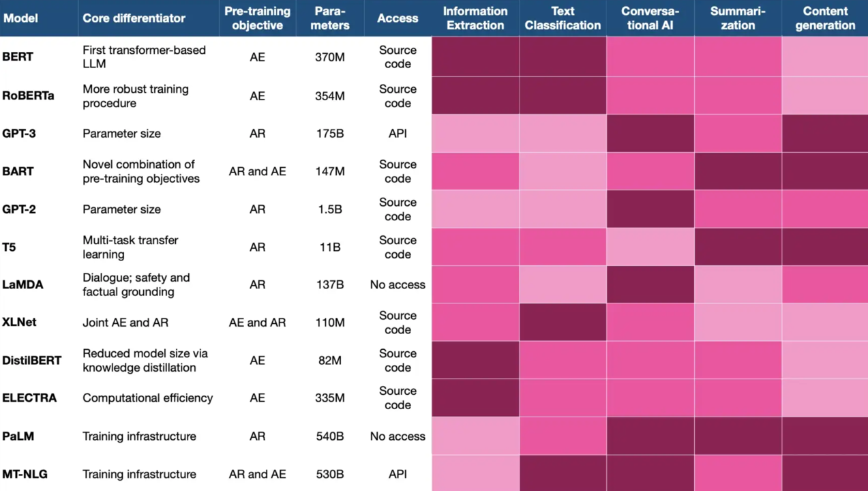The image size is (868, 491).
Task: Select the Information Extraction column header
Action: (475, 18)
